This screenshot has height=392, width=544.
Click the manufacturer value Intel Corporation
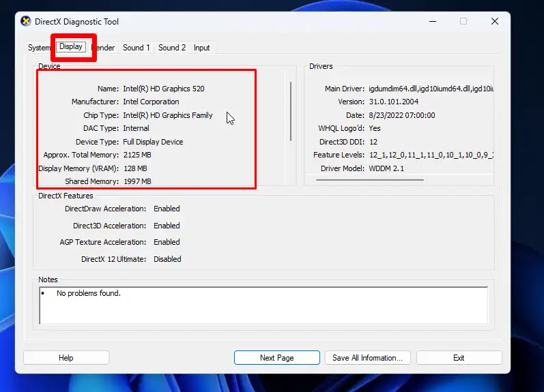pos(151,102)
